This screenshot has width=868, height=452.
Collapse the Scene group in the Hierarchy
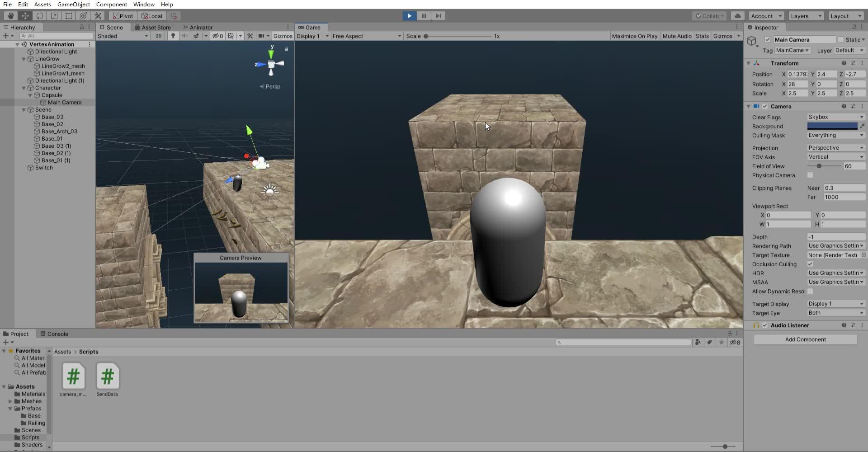click(x=24, y=109)
